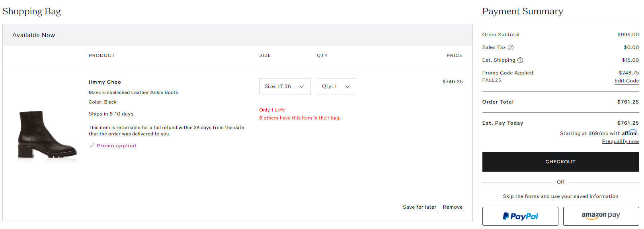Click the Promo applied checkmark icon
This screenshot has height=229, width=644.
92,145
